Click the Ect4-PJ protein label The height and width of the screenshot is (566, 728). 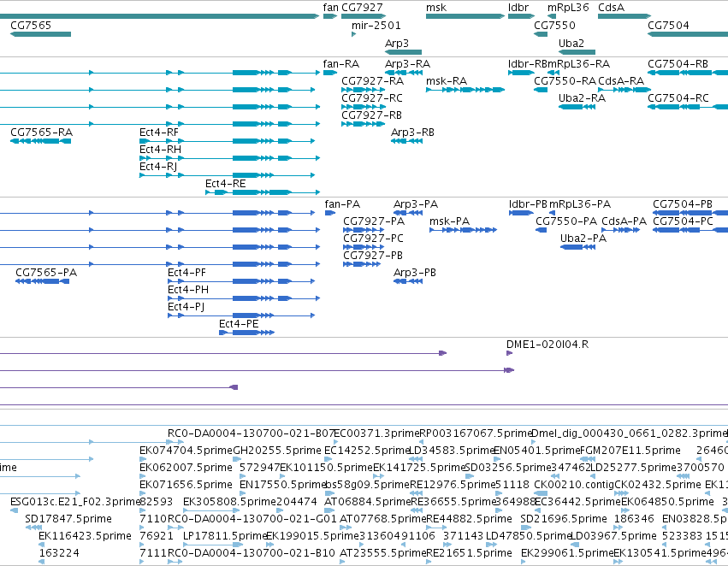coord(186,307)
